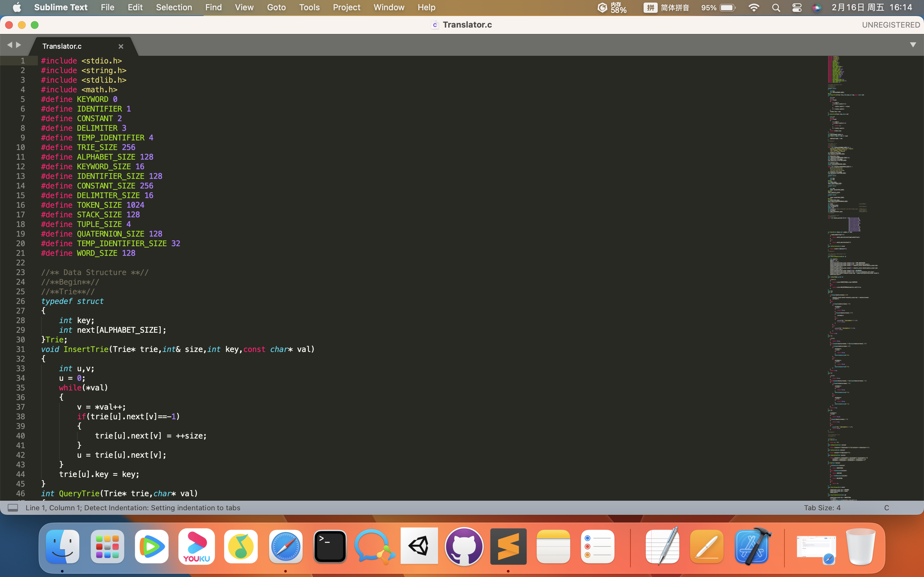Open the Edit menu in Sublime Text

[x=134, y=7]
